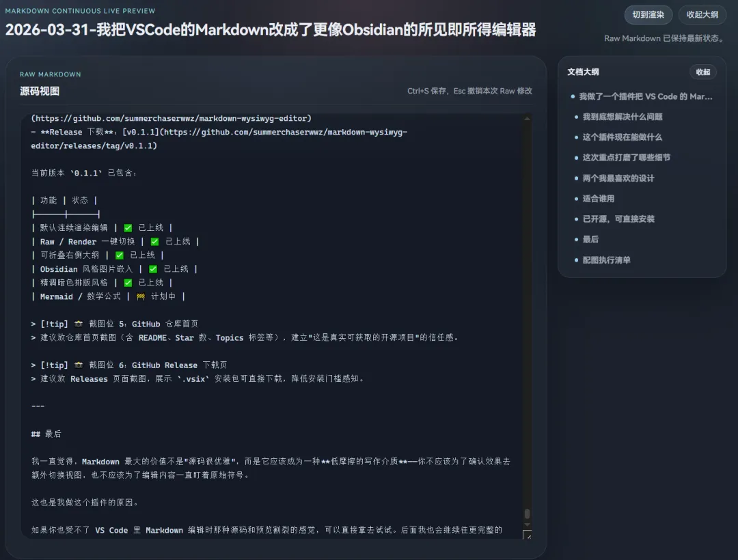The image size is (738, 560).
Task: Click the Obsidian 风格图片嵌入 row
Action: tap(114, 269)
